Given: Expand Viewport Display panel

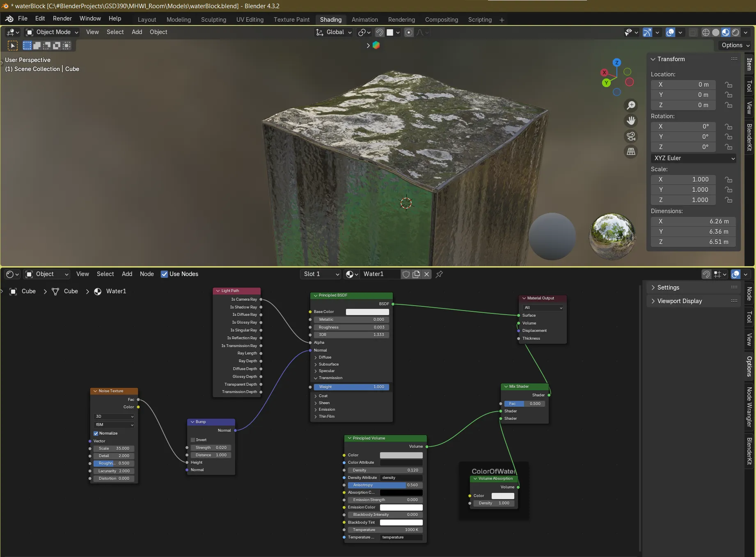Looking at the screenshot, I should click(x=653, y=301).
